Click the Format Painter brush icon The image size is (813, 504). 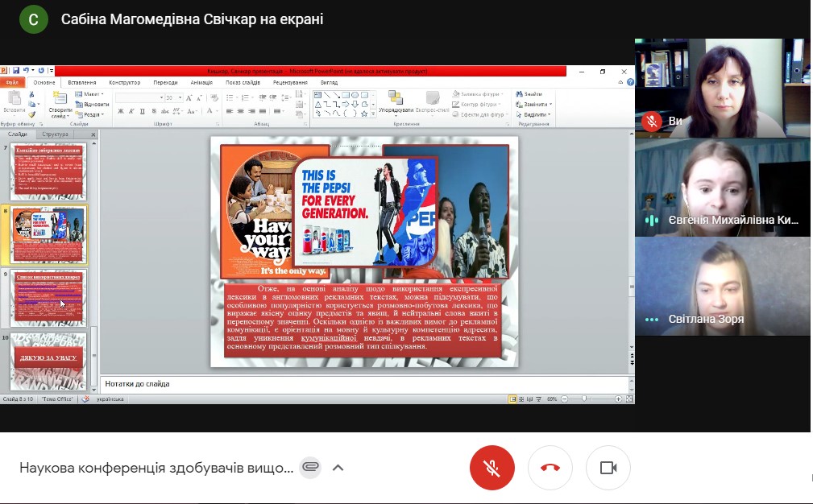31,114
